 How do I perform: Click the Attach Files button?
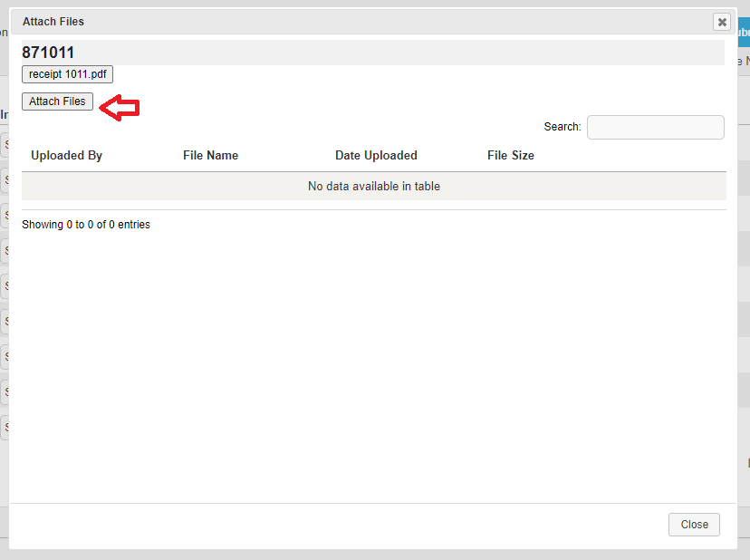point(57,101)
